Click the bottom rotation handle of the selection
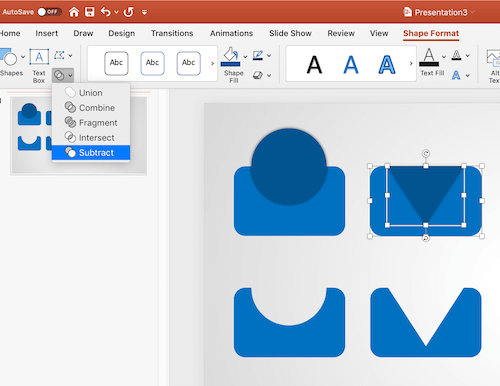Viewport: 500px width, 386px height. coord(426,238)
